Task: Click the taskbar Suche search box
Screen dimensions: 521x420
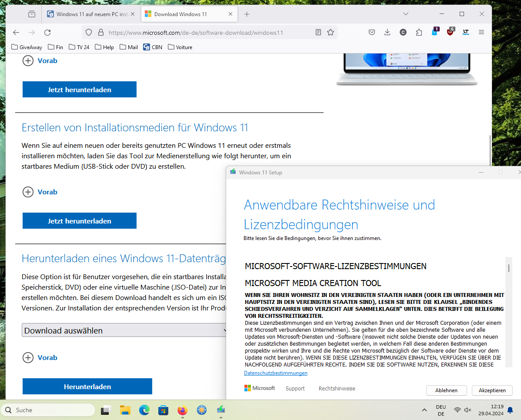Action: coord(48,410)
